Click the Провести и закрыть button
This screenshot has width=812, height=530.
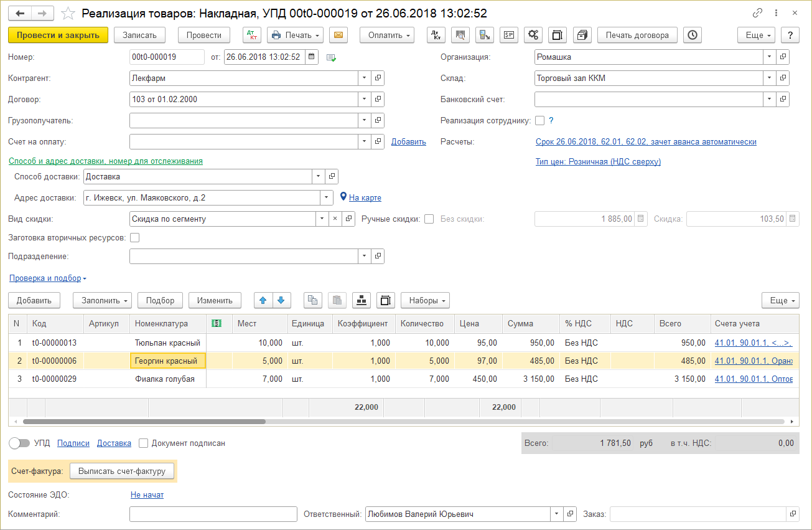coord(58,35)
